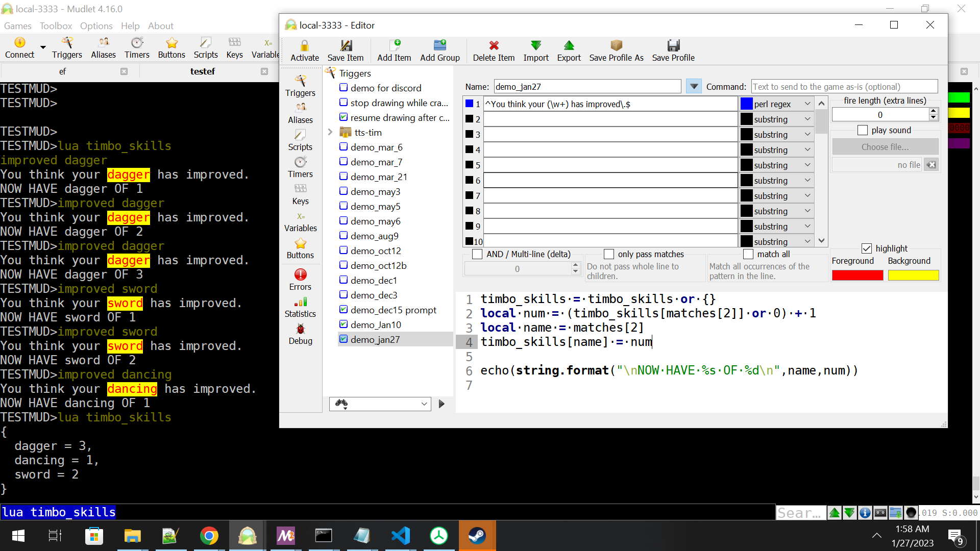Open Buttons in editor sidebar
980x551 pixels.
tap(300, 248)
